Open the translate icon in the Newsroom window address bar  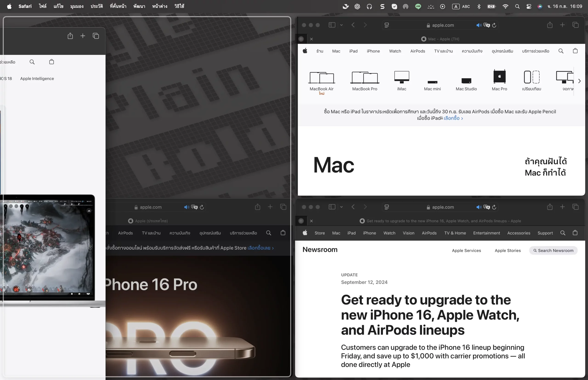tap(486, 207)
